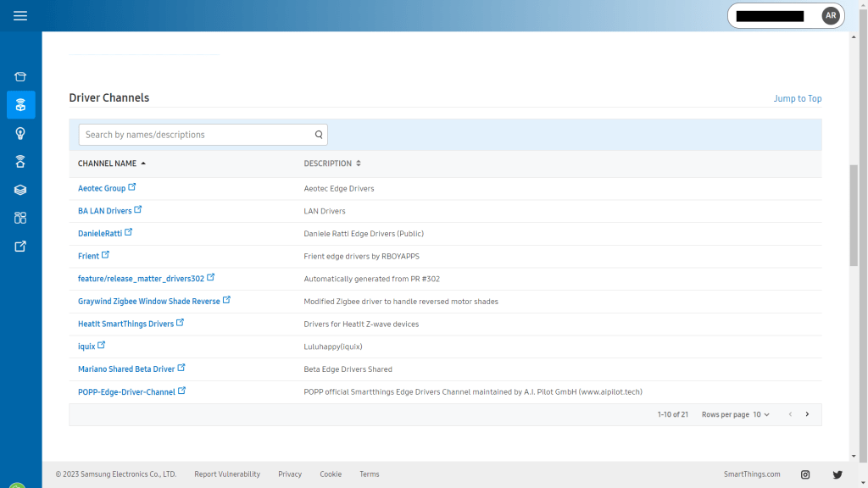868x488 pixels.
Task: Open the POPP-Edge-Driver-Channel link
Action: [126, 392]
